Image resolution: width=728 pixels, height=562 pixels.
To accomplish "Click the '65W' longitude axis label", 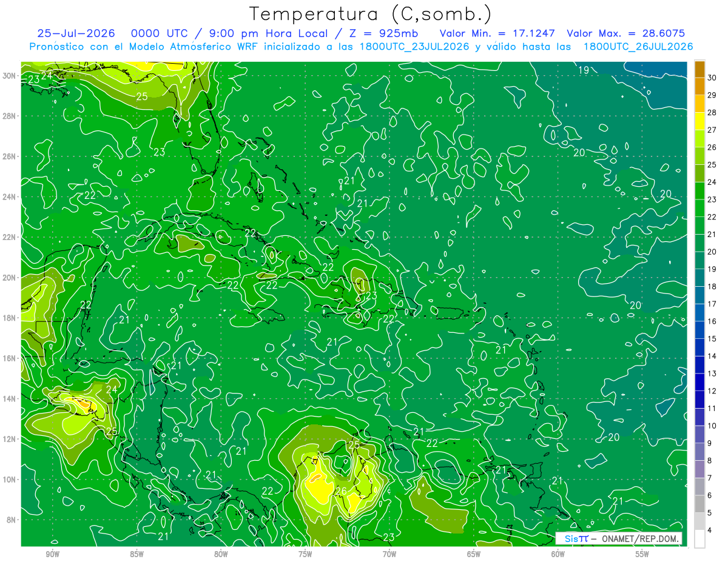I will click(x=474, y=554).
